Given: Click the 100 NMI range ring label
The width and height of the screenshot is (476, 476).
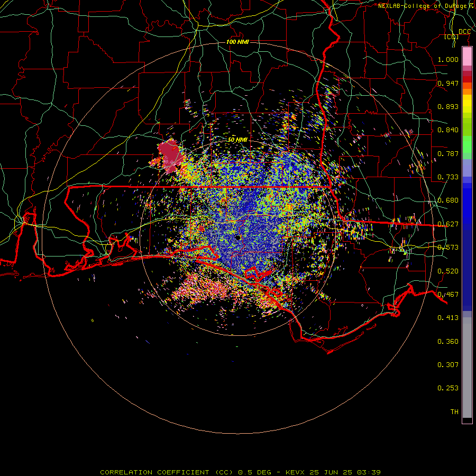Looking at the screenshot, I should (x=237, y=42).
